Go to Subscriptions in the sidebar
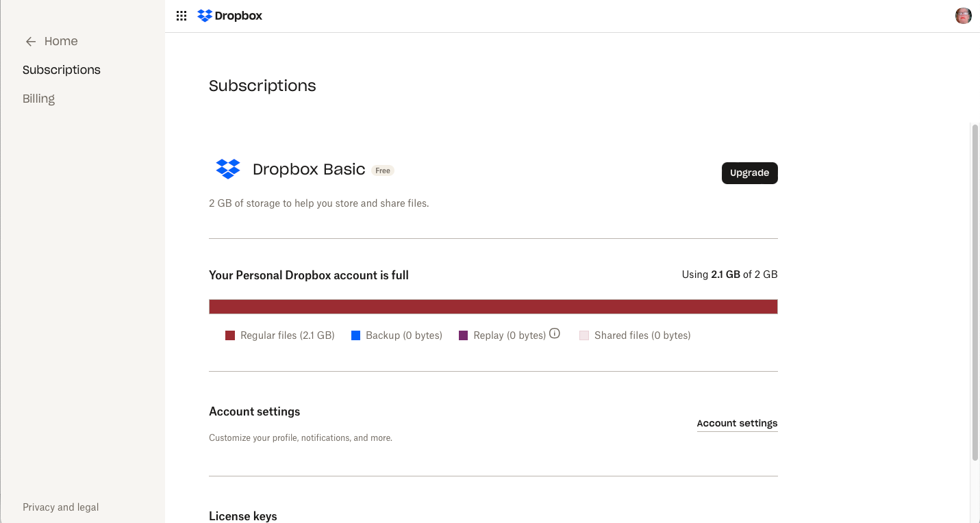The height and width of the screenshot is (523, 980). point(61,69)
